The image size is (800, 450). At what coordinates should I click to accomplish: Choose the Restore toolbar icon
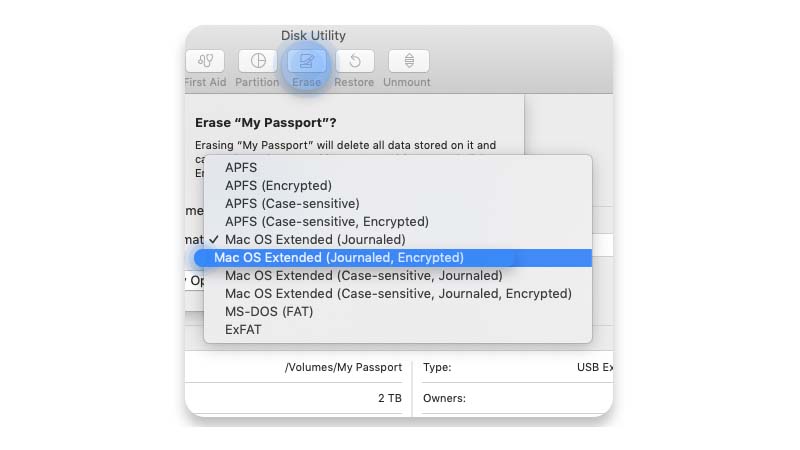click(x=355, y=61)
